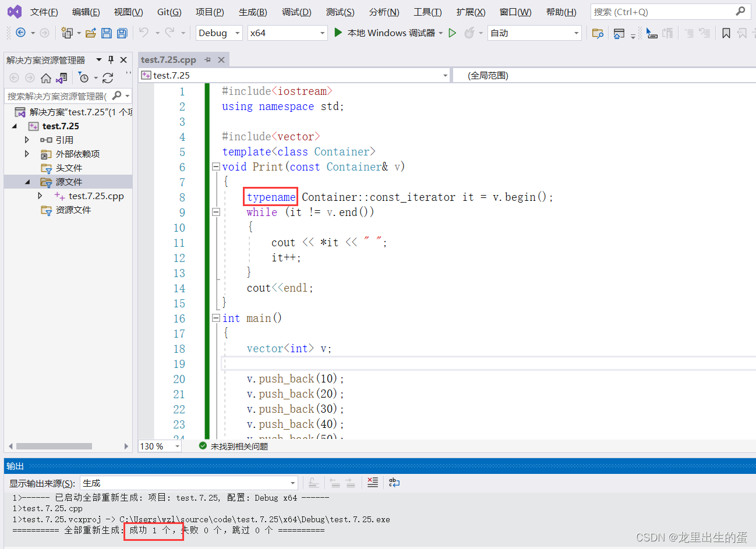Viewport: 756px width, 549px height.
Task: Click the Sync refresh icon in Solution Explorer
Action: [x=108, y=77]
